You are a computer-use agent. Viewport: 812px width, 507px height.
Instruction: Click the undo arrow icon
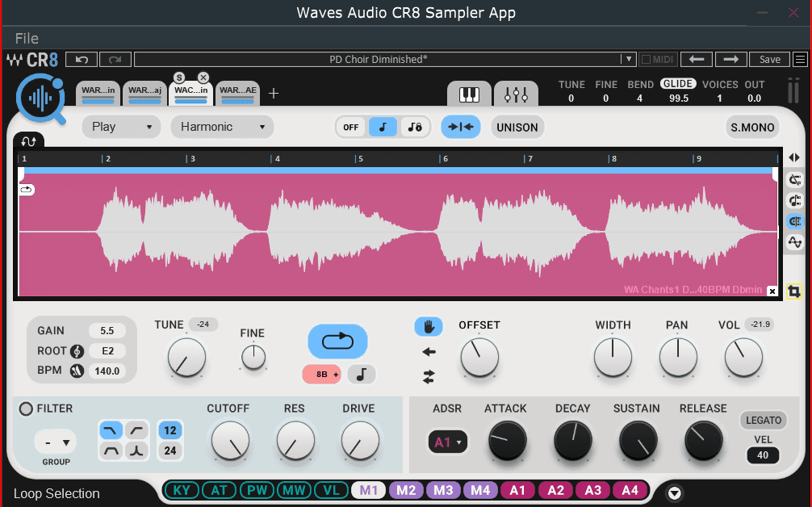[x=82, y=59]
